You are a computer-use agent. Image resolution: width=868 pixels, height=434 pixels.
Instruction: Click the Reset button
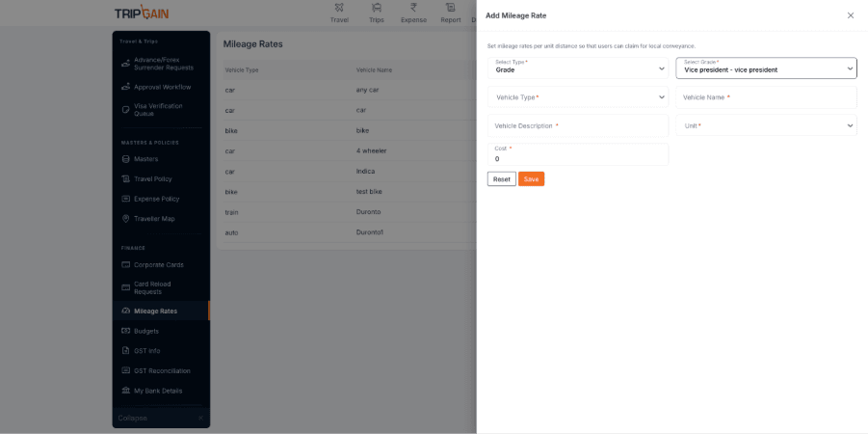[501, 179]
